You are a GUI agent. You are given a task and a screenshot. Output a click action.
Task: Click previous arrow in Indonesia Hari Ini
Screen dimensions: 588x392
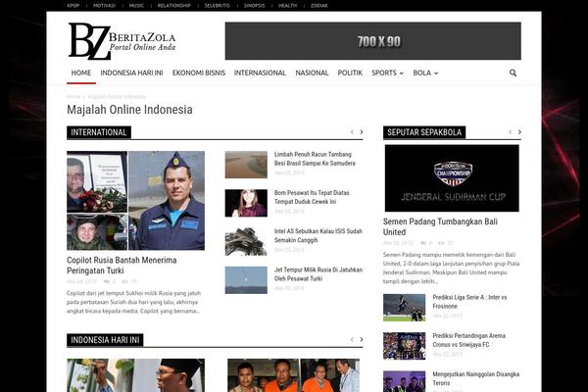tap(352, 340)
